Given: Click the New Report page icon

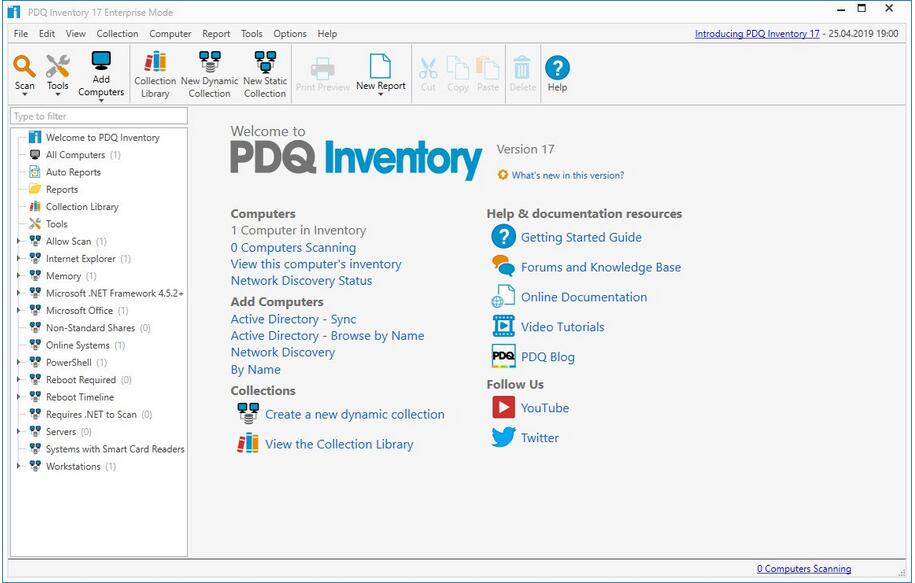Looking at the screenshot, I should tap(380, 65).
